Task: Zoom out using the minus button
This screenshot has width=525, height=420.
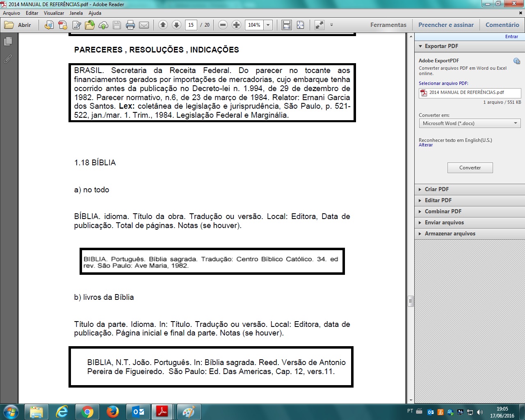Action: 223,25
